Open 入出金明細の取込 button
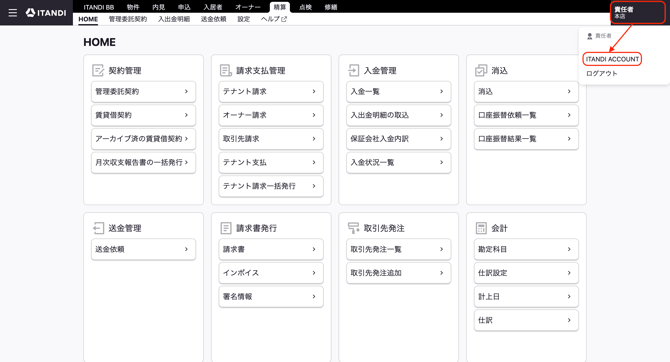Image resolution: width=670 pixels, height=362 pixels. click(399, 115)
